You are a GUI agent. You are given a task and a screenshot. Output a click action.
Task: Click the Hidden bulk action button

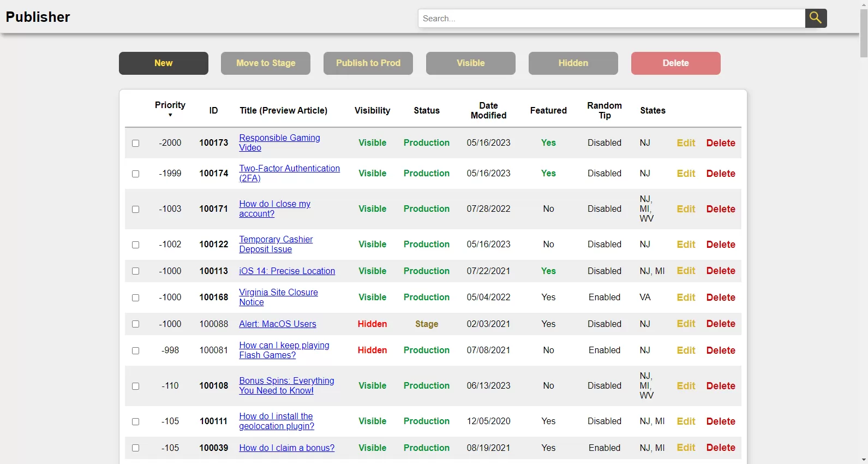tap(573, 63)
